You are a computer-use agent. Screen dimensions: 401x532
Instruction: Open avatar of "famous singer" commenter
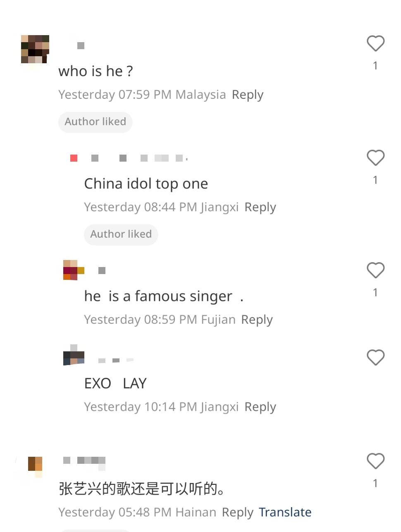pos(74,270)
